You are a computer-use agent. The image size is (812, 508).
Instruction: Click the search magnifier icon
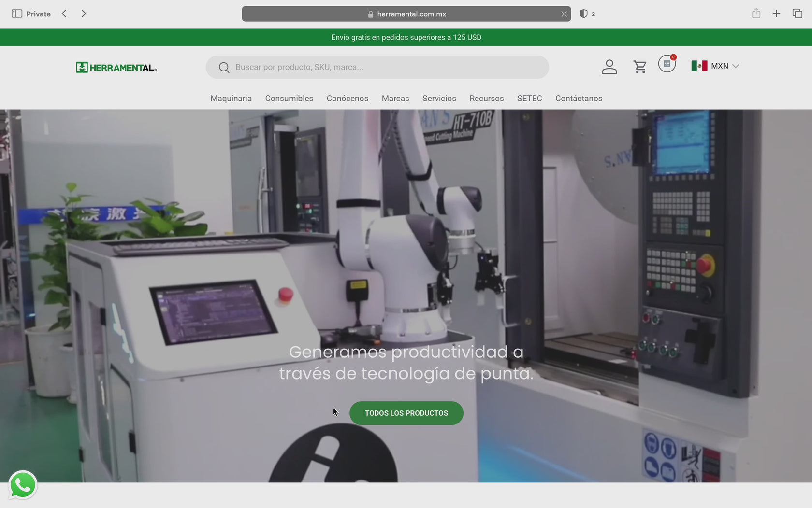pos(224,68)
